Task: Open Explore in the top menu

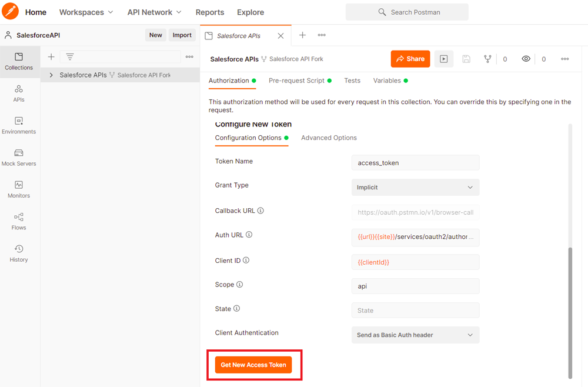Action: (x=250, y=12)
